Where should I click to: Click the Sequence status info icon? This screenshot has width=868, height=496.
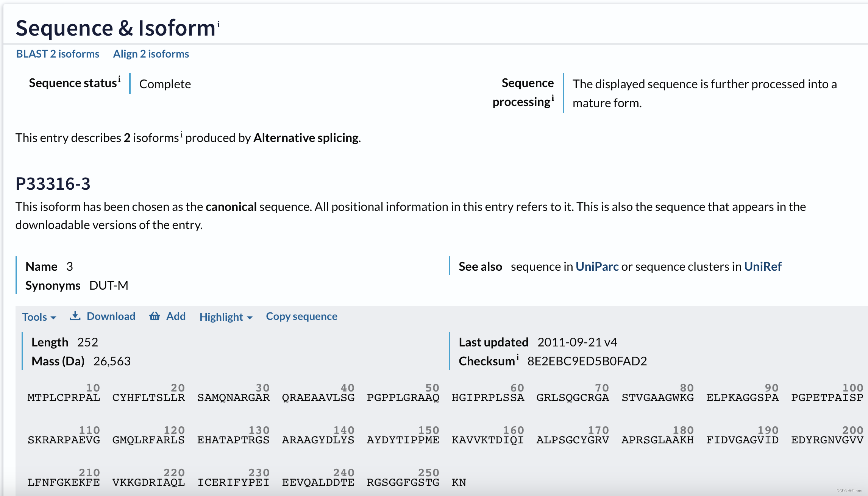point(119,79)
